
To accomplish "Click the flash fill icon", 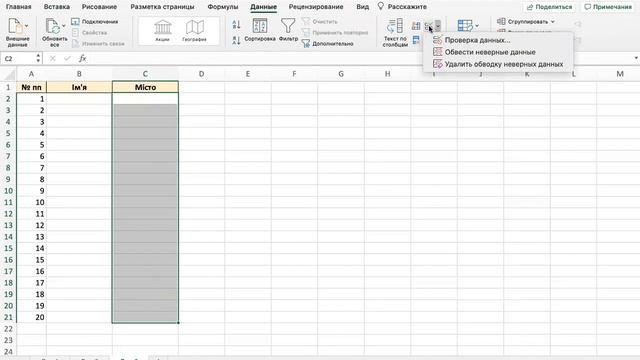I will pos(416,26).
